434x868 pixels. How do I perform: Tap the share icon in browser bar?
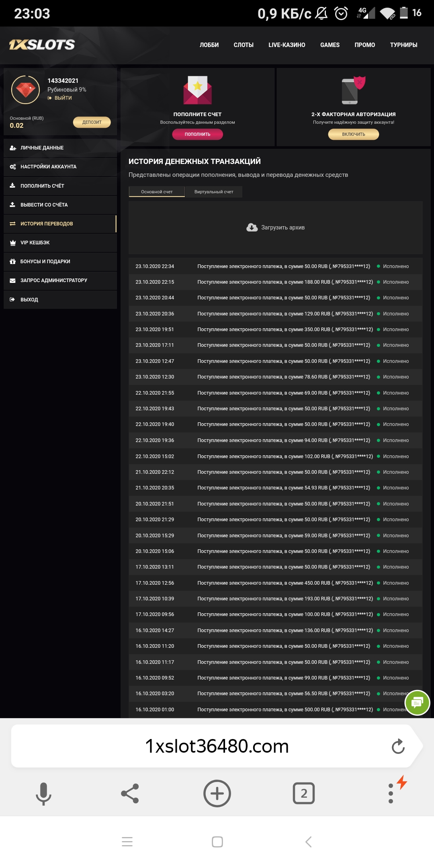pyautogui.click(x=130, y=793)
